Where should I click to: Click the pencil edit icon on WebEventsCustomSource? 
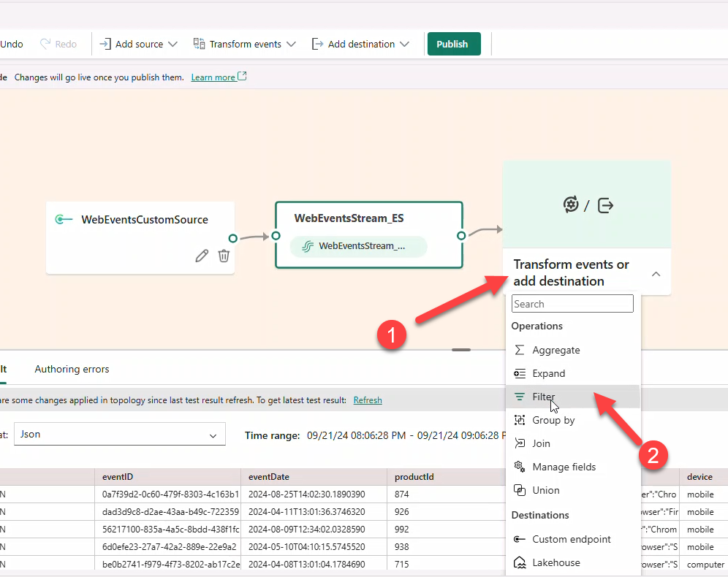click(x=202, y=256)
